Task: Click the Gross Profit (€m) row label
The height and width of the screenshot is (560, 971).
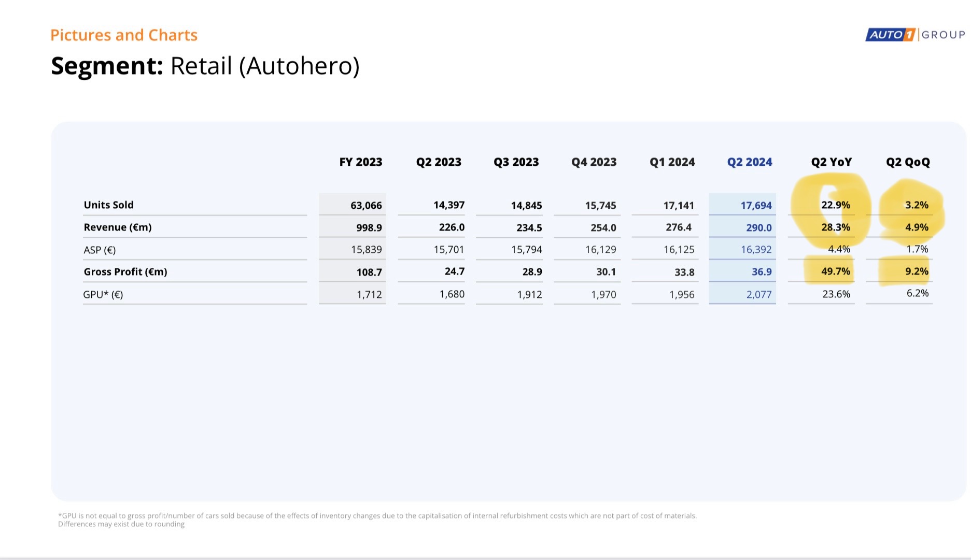Action: pos(125,272)
